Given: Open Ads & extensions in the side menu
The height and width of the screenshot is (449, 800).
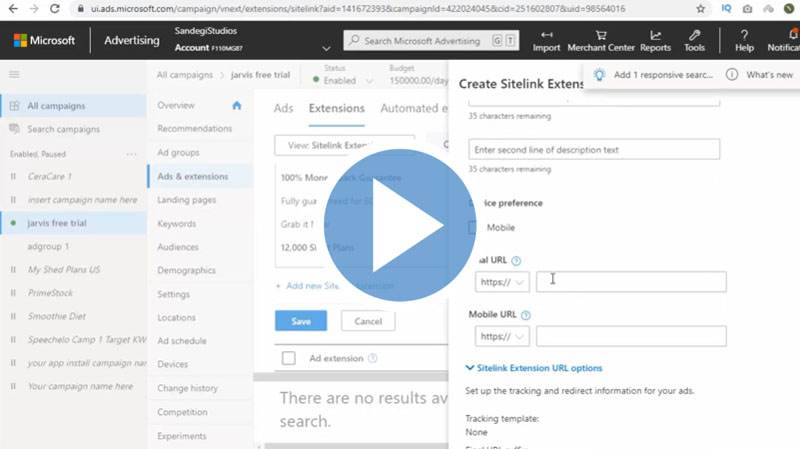Looking at the screenshot, I should click(193, 176).
